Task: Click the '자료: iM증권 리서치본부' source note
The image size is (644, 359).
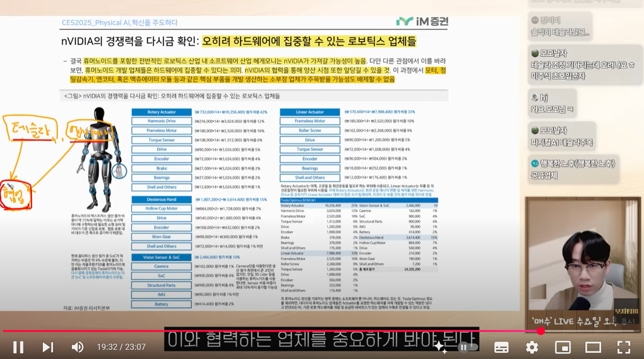Action: pos(86,308)
